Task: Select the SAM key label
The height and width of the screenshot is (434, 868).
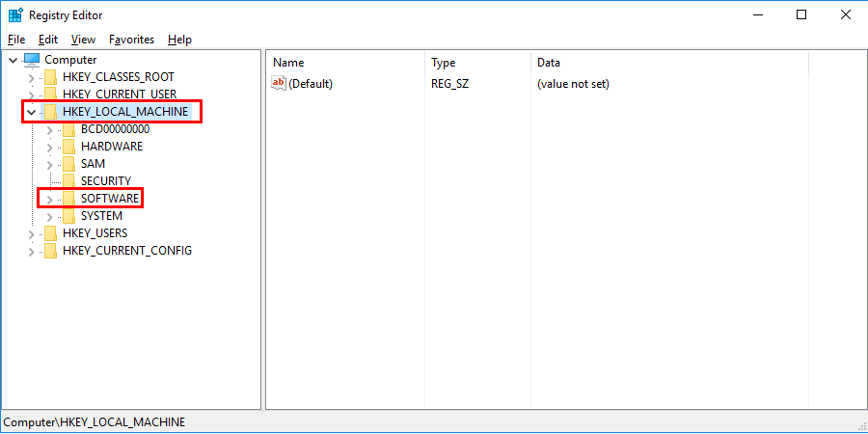Action: (93, 164)
